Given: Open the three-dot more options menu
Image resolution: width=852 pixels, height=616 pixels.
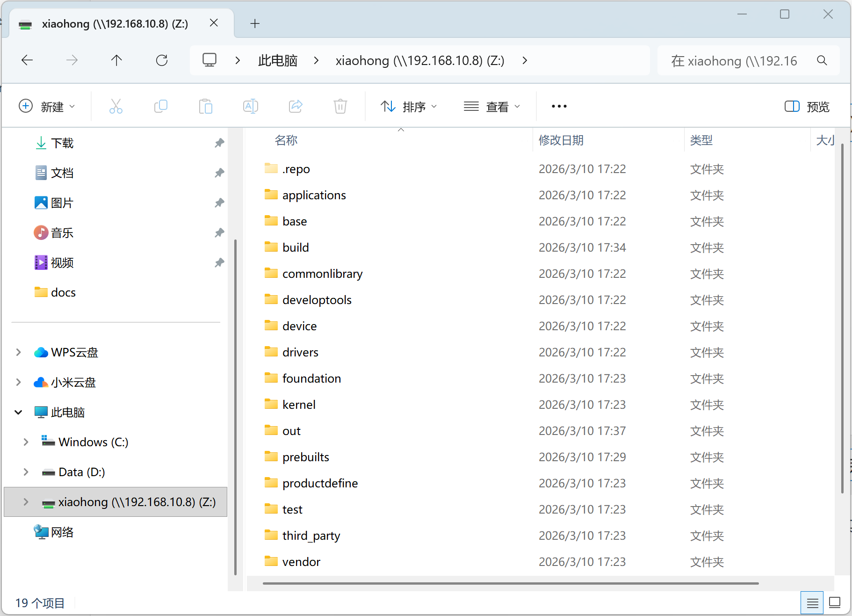Looking at the screenshot, I should (x=559, y=106).
